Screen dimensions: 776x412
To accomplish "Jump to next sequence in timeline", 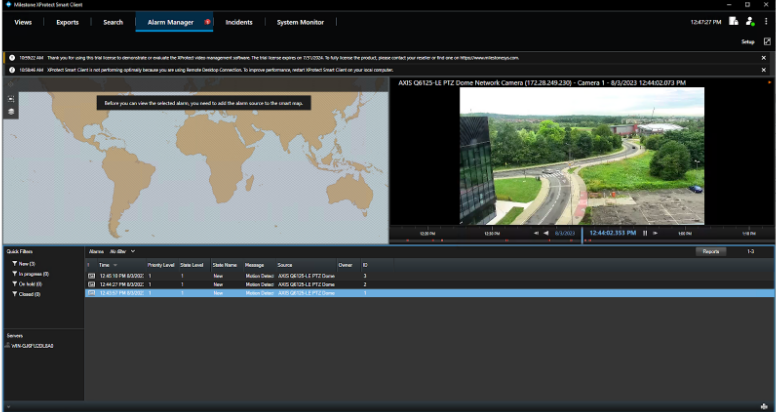I will [x=655, y=233].
